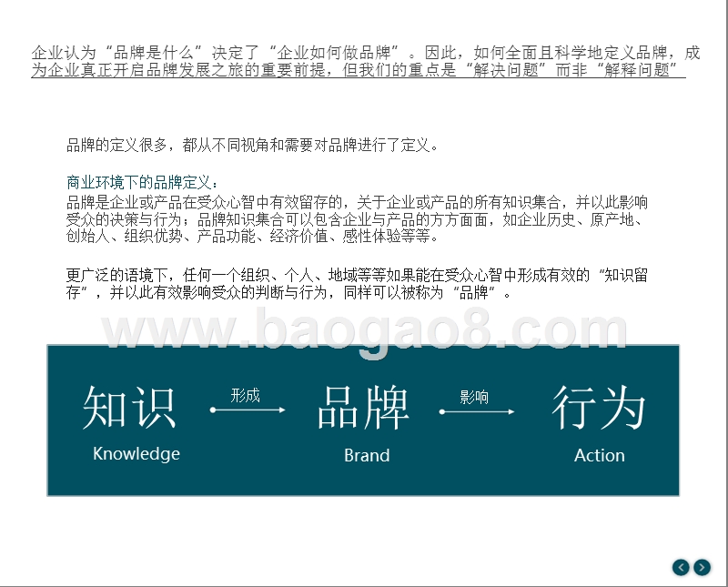The width and height of the screenshot is (728, 587).
Task: Click the large '行为' heading in the diagram
Action: click(x=599, y=408)
